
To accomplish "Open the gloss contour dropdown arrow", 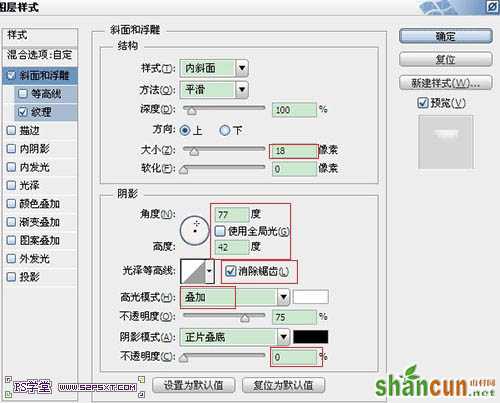I will tap(209, 271).
